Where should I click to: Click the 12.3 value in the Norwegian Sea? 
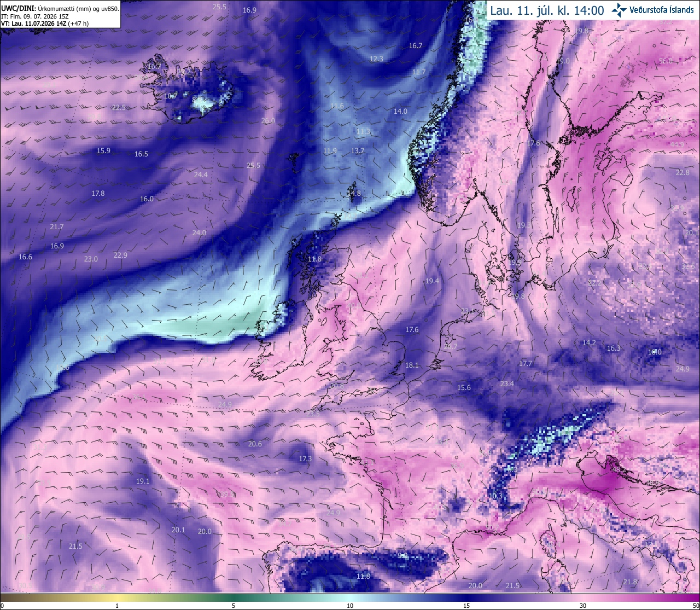[376, 59]
